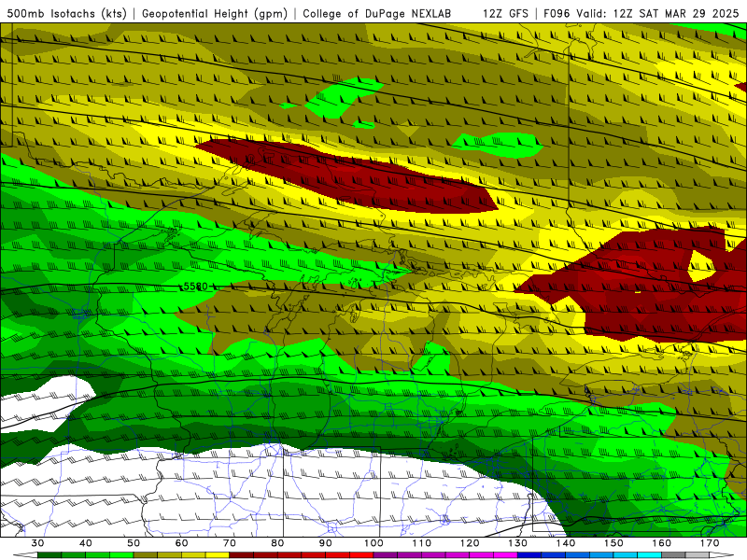Click the '140' value on the color scale
747x560 pixels.
pos(566,543)
